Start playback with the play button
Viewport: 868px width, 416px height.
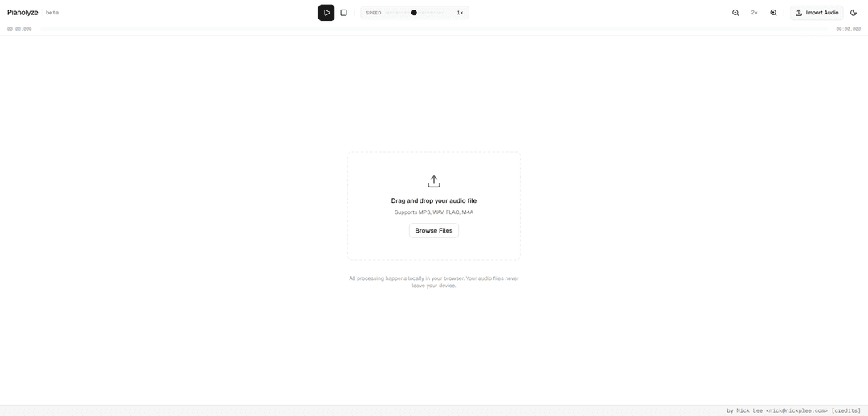click(326, 13)
